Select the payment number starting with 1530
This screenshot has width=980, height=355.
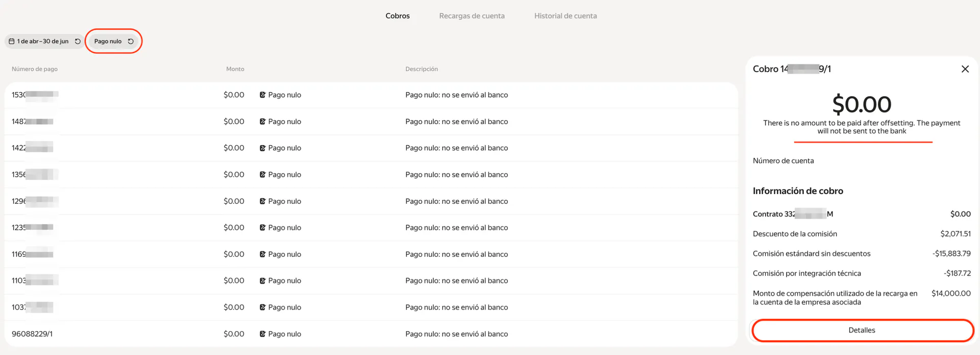point(35,95)
